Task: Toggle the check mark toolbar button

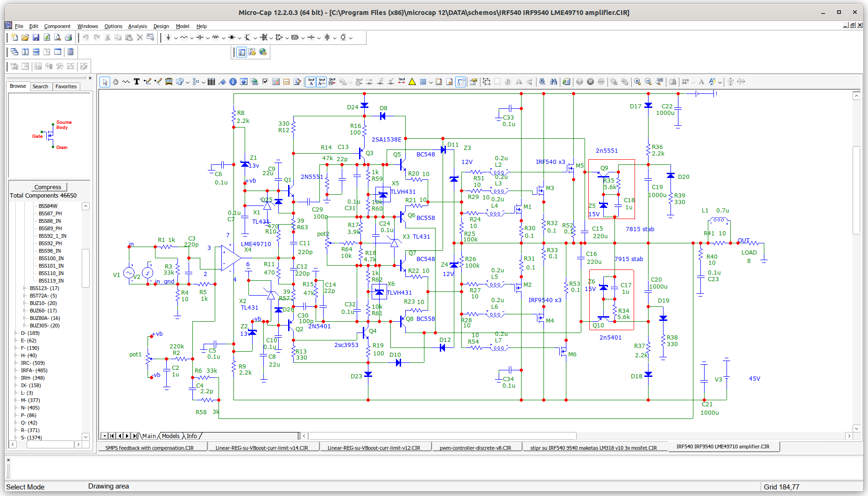Action: [265, 82]
